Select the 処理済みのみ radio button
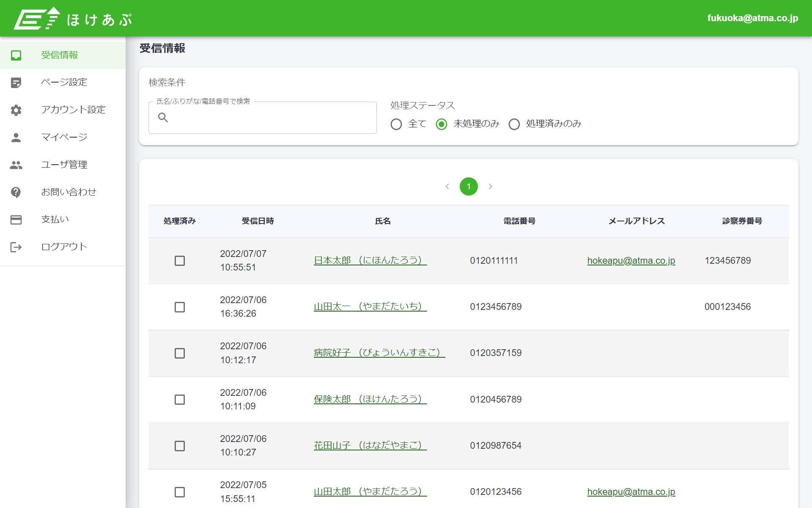 coord(514,124)
